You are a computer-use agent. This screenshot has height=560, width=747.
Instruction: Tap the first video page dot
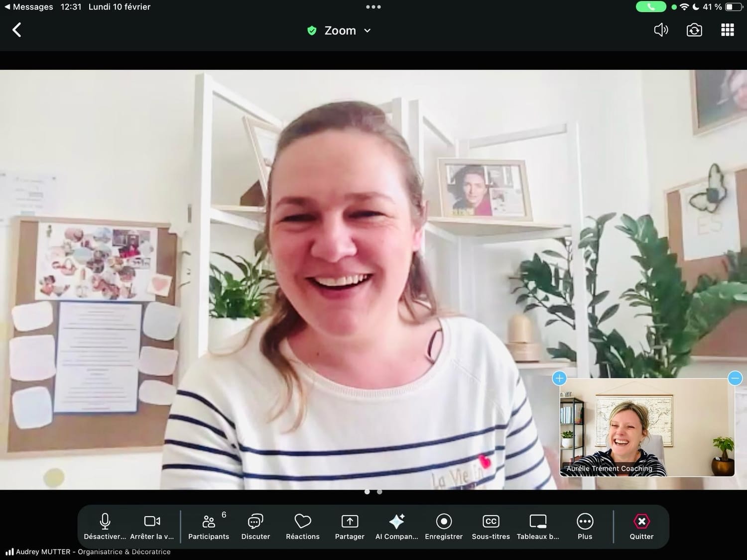(367, 492)
